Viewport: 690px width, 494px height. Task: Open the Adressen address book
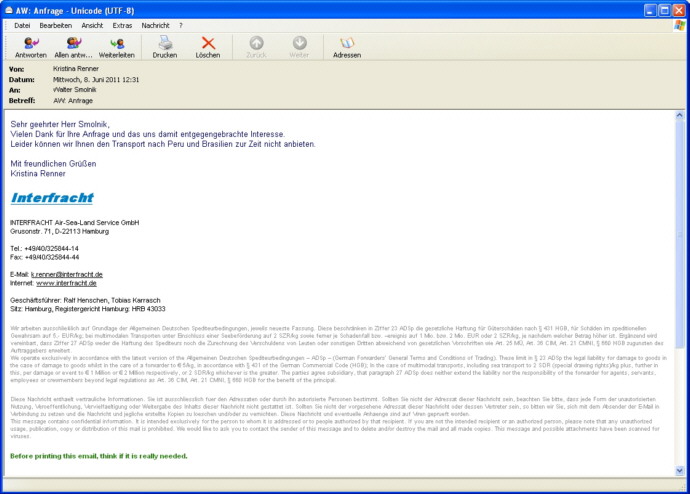pyautogui.click(x=347, y=47)
